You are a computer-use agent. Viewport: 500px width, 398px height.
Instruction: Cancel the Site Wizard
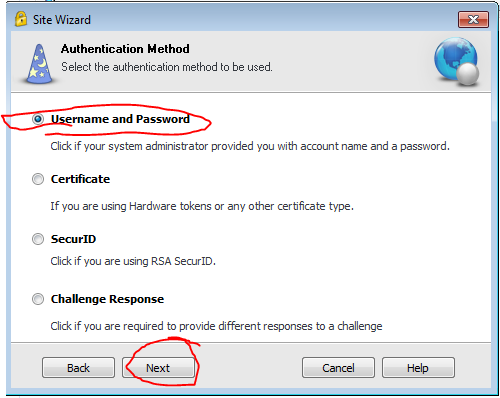coord(338,368)
